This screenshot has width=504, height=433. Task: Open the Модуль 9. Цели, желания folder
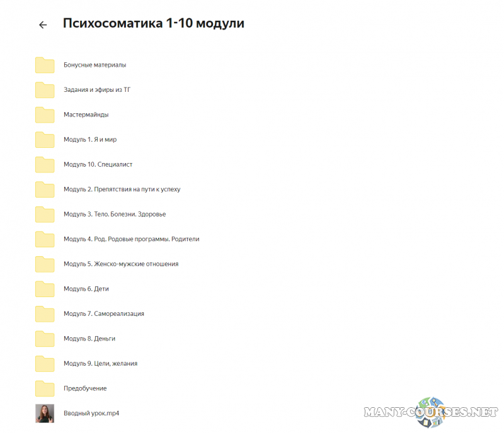tap(100, 363)
